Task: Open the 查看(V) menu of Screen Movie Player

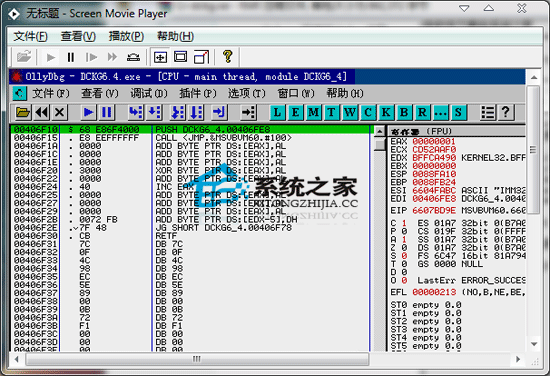Action: coord(78,36)
